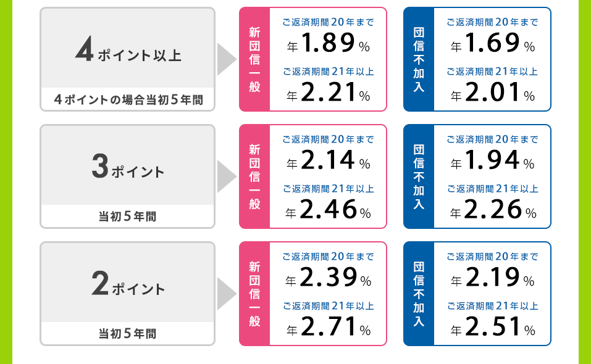This screenshot has width=591, height=364.
Task: Click the 4ポイントの場合当初5年間 caption
Action: pyautogui.click(x=128, y=100)
